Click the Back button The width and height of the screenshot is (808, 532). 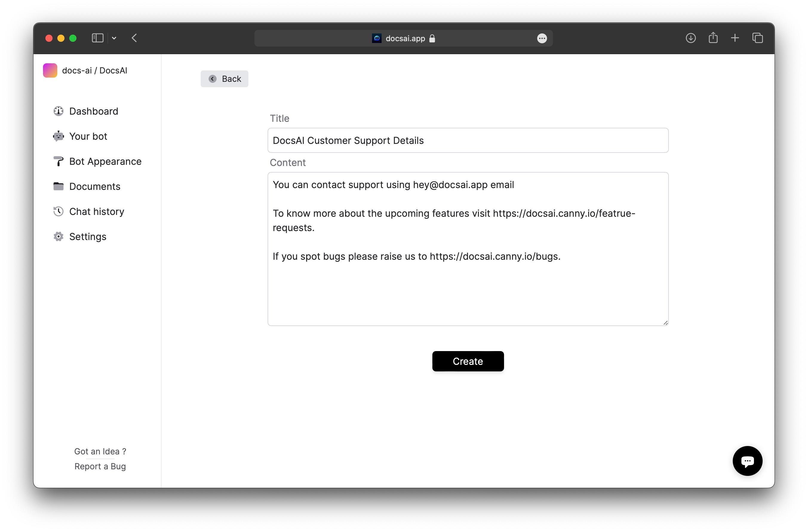[225, 79]
